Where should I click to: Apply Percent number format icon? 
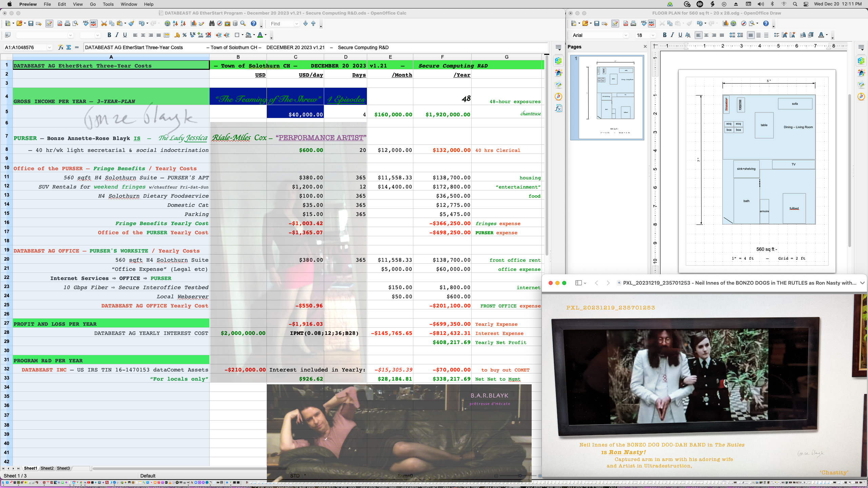click(x=184, y=35)
